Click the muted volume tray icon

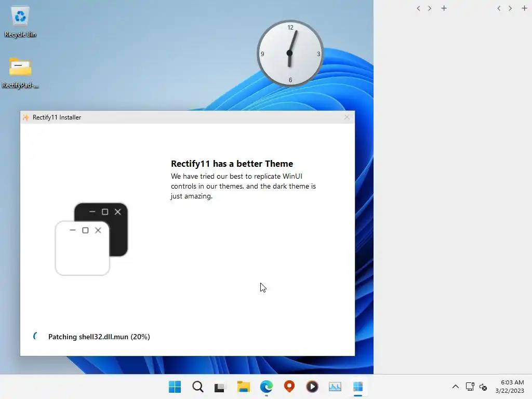pyautogui.click(x=483, y=387)
